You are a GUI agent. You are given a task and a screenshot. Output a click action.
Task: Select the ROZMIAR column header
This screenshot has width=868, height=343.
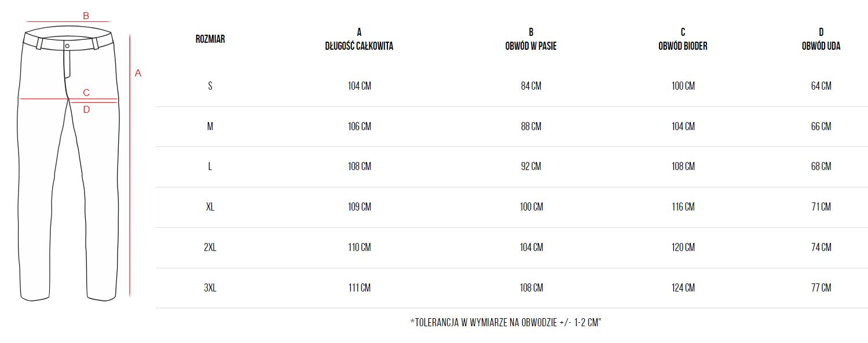[x=210, y=39]
